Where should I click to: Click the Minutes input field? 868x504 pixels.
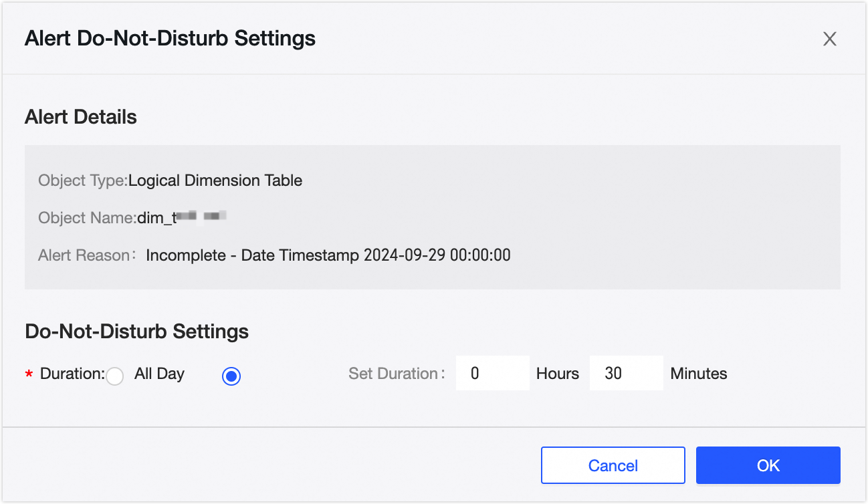tap(626, 374)
